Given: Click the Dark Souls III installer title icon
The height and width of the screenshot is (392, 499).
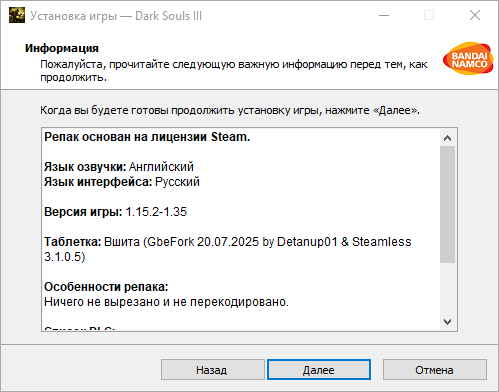Looking at the screenshot, I should pyautogui.click(x=17, y=15).
